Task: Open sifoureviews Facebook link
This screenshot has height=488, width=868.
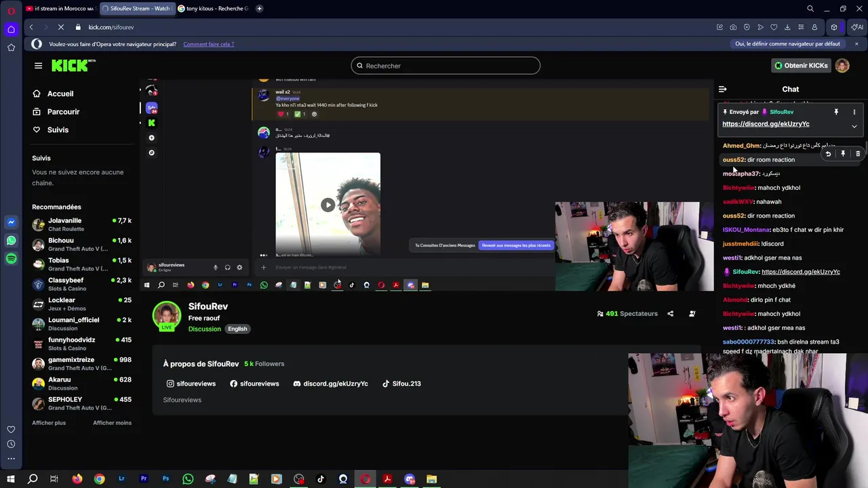Action: pos(254,384)
